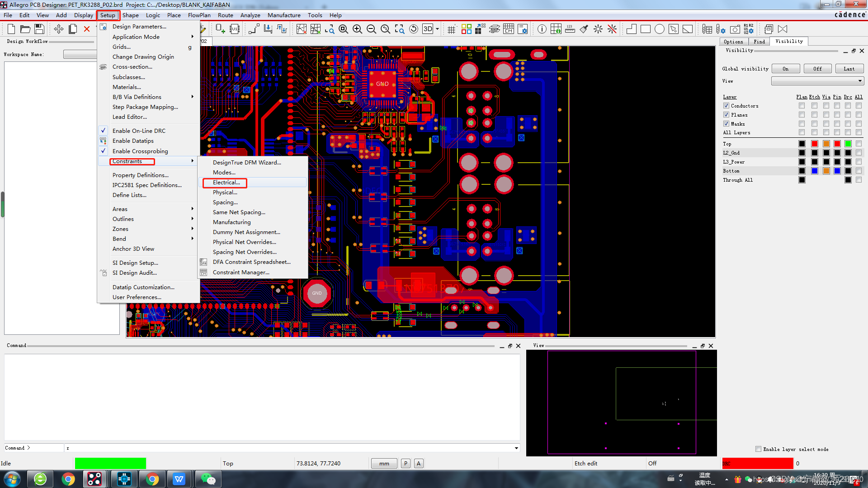Click the global visibility Last button

tap(849, 69)
